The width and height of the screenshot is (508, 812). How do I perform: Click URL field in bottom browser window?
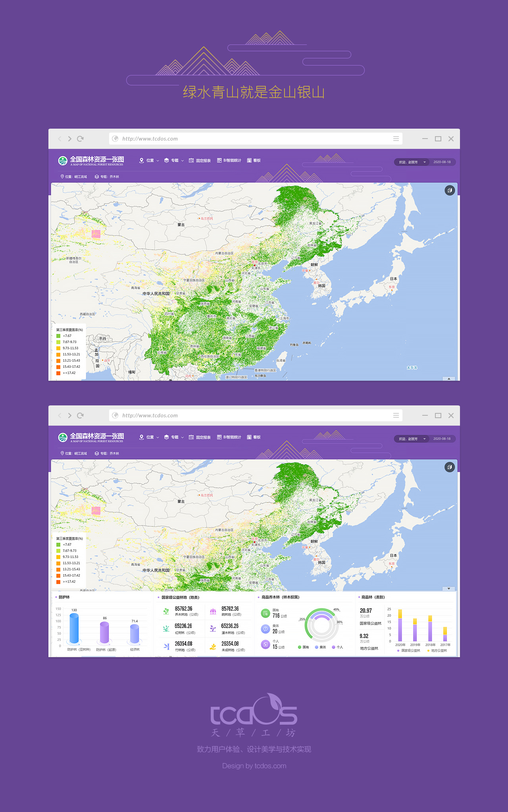(x=256, y=415)
